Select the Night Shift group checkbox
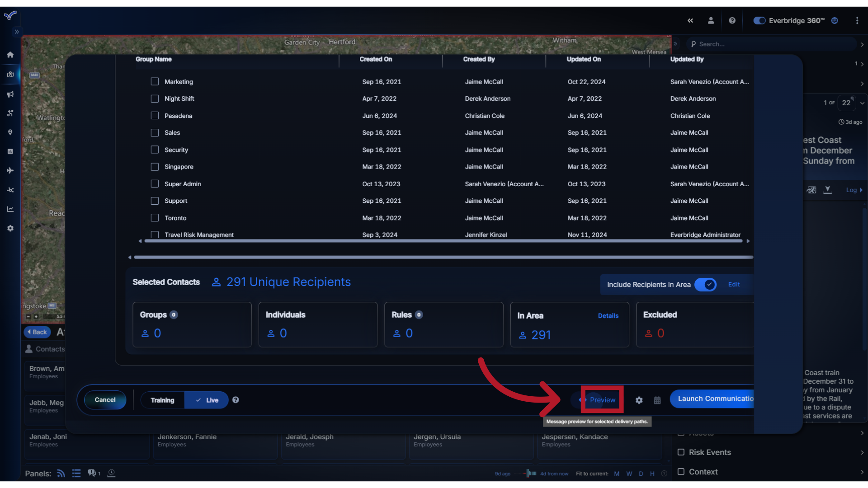The width and height of the screenshot is (868, 488). 155,99
